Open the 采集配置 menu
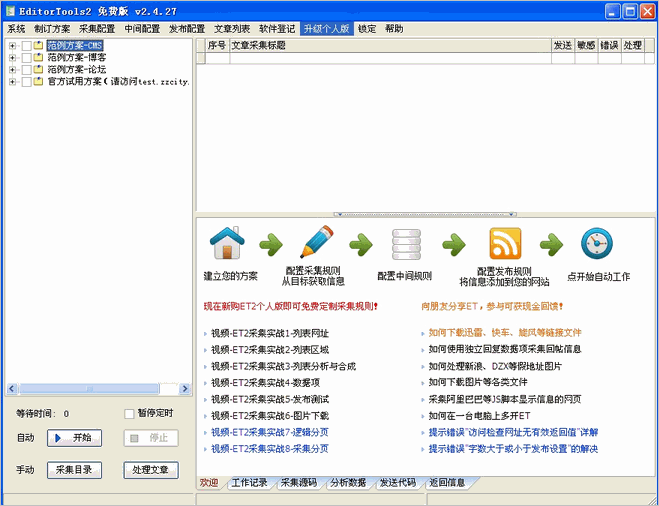Screen dimensions: 659x506 (x=97, y=29)
